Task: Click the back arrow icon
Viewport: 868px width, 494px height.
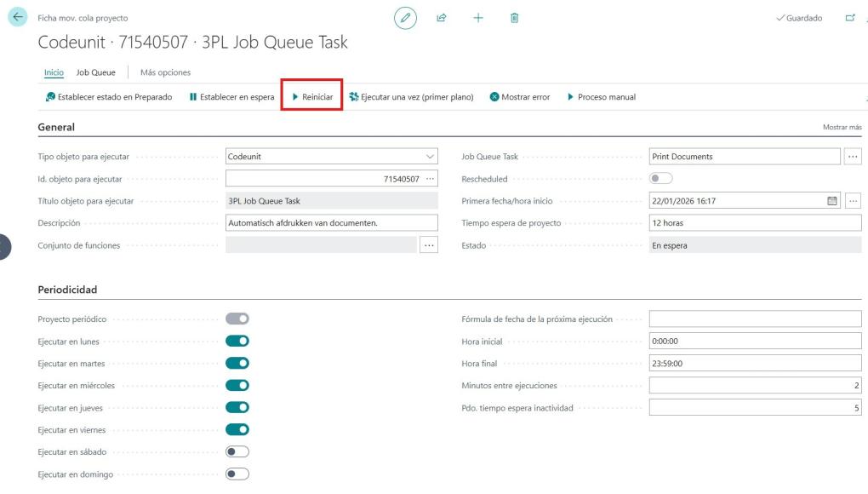Action: coord(16,19)
